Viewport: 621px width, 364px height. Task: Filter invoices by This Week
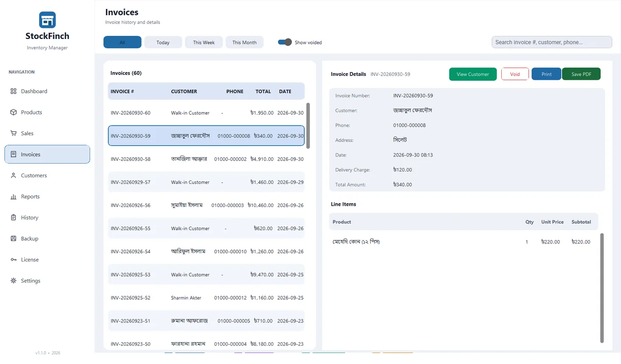tap(204, 42)
